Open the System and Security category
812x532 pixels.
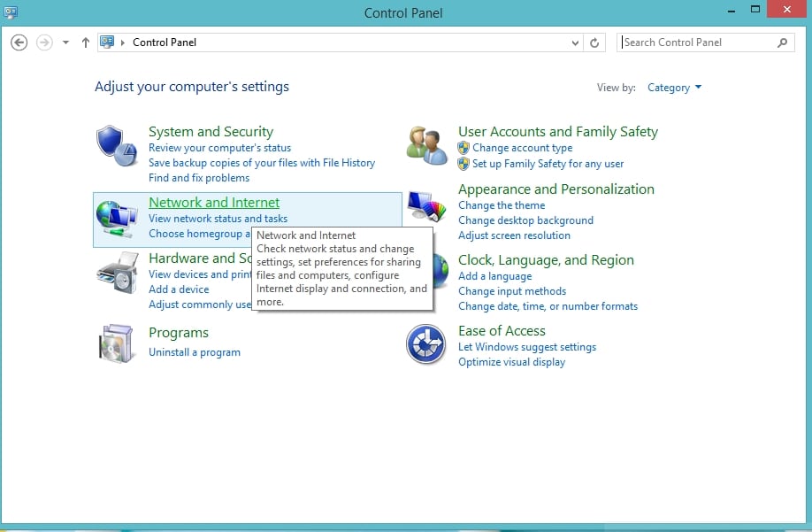point(211,132)
